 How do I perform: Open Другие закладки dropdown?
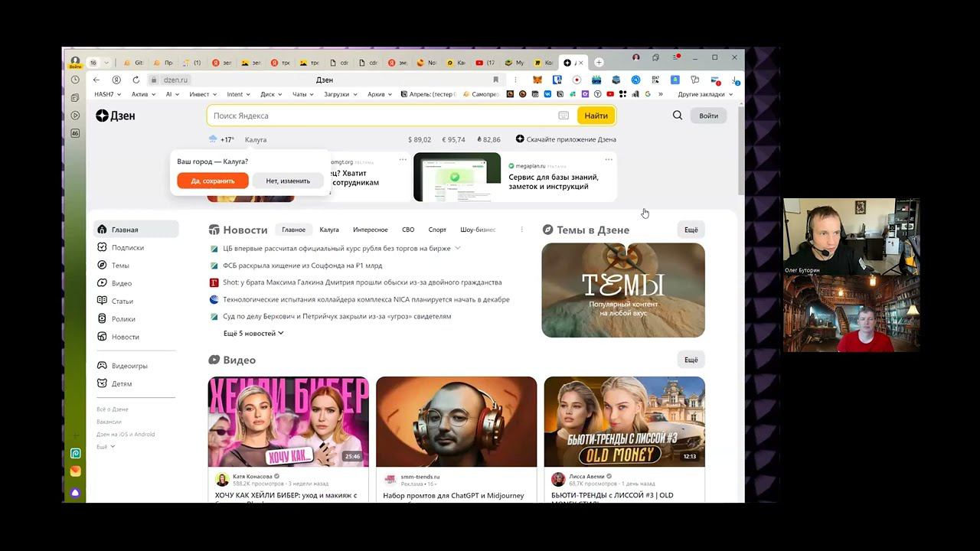(x=705, y=94)
